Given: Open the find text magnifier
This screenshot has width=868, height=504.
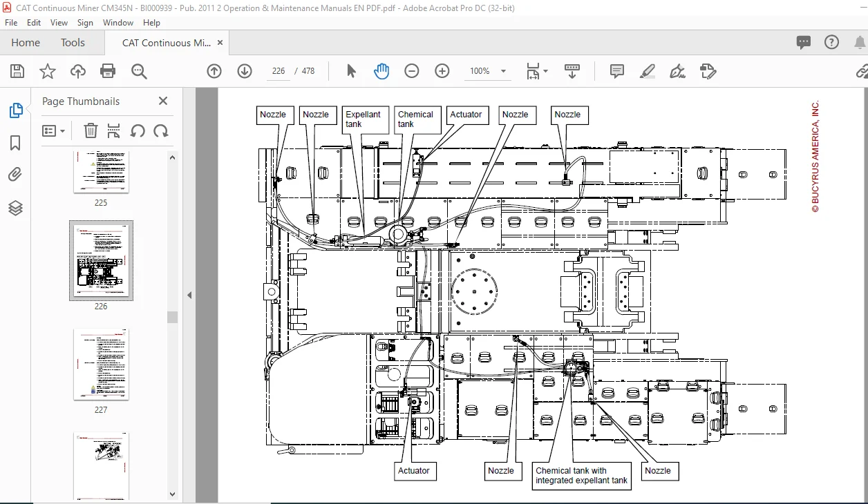Looking at the screenshot, I should pyautogui.click(x=139, y=71).
